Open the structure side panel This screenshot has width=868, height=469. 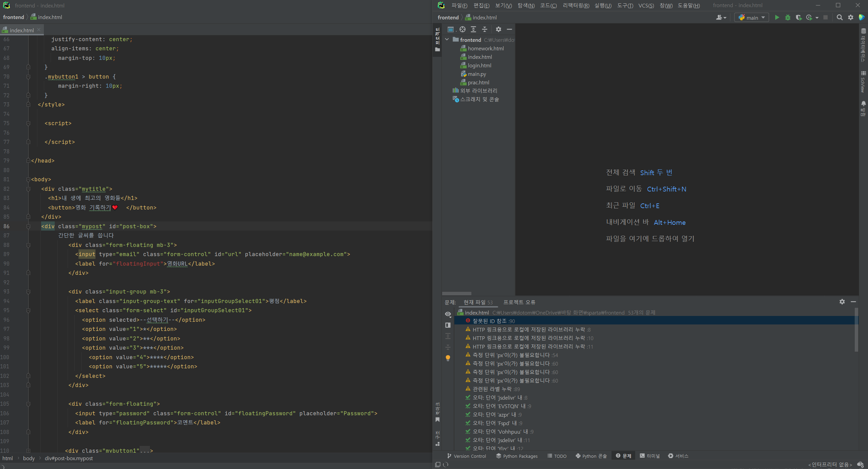(437, 438)
